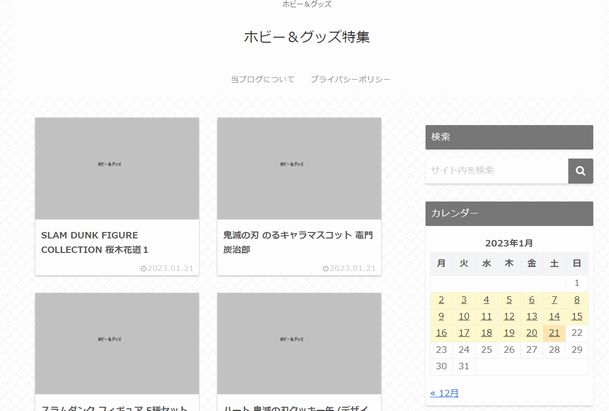Open calendar date 10
This screenshot has width=609, height=411.
(464, 316)
